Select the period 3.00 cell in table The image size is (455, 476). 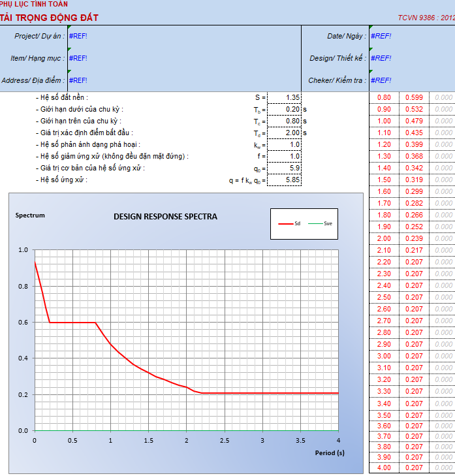pyautogui.click(x=384, y=356)
